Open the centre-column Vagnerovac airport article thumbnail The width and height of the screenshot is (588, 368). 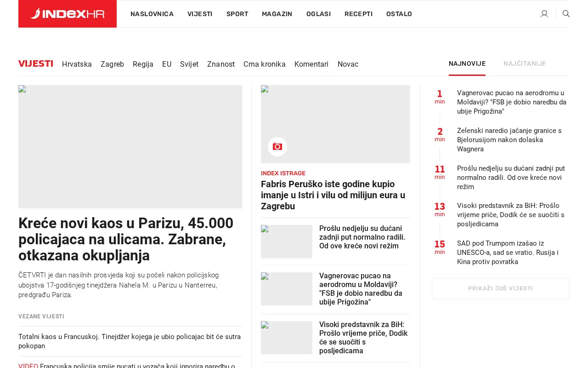click(287, 289)
